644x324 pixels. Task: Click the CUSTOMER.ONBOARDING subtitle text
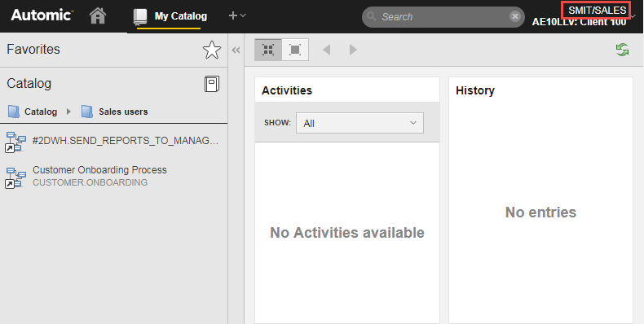point(90,182)
